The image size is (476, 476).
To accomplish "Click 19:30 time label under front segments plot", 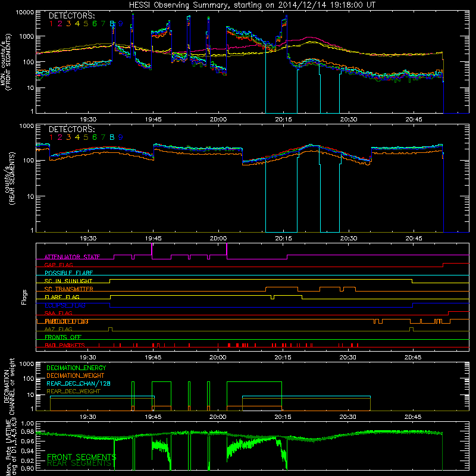I will (x=88, y=120).
